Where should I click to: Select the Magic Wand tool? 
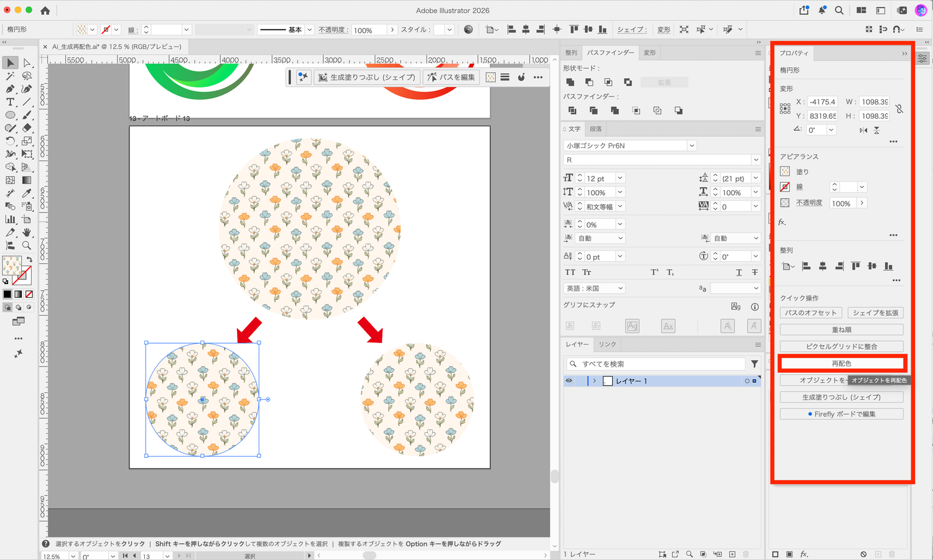(10, 76)
